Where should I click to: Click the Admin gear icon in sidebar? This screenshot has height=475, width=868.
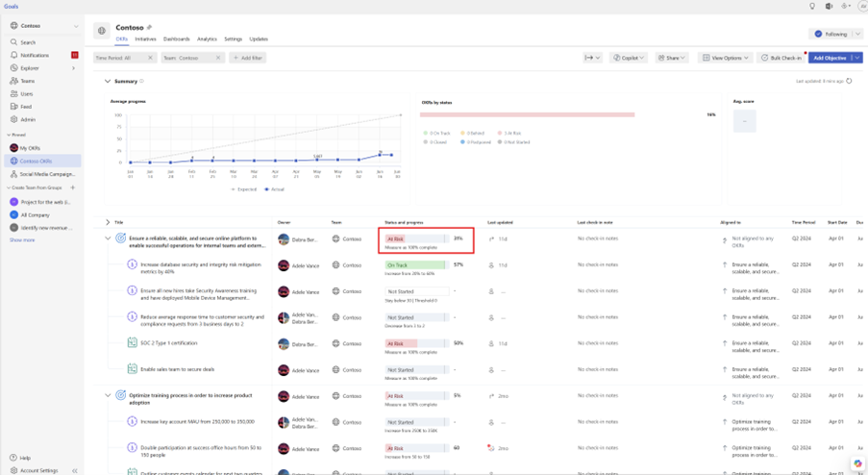point(13,119)
